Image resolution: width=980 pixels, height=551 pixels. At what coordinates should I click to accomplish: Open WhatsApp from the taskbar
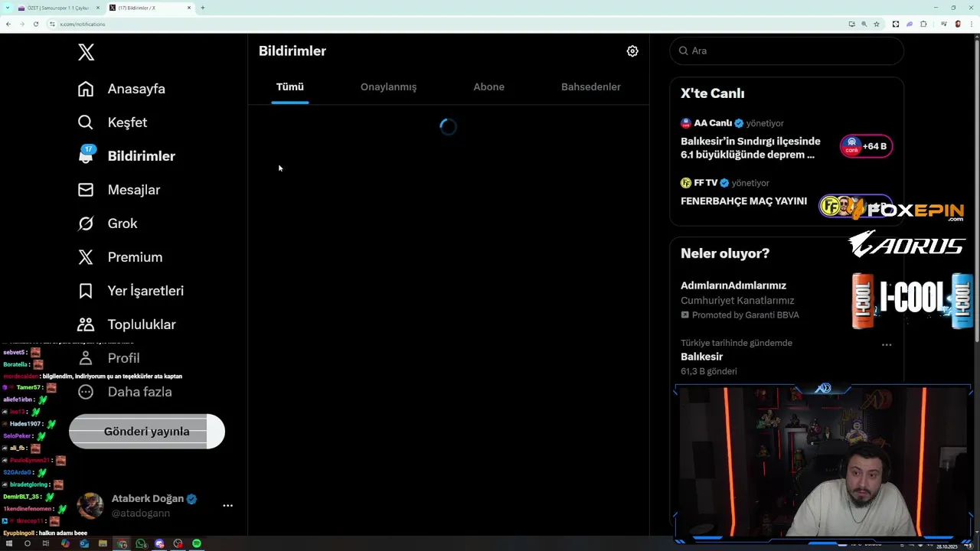[x=141, y=543]
